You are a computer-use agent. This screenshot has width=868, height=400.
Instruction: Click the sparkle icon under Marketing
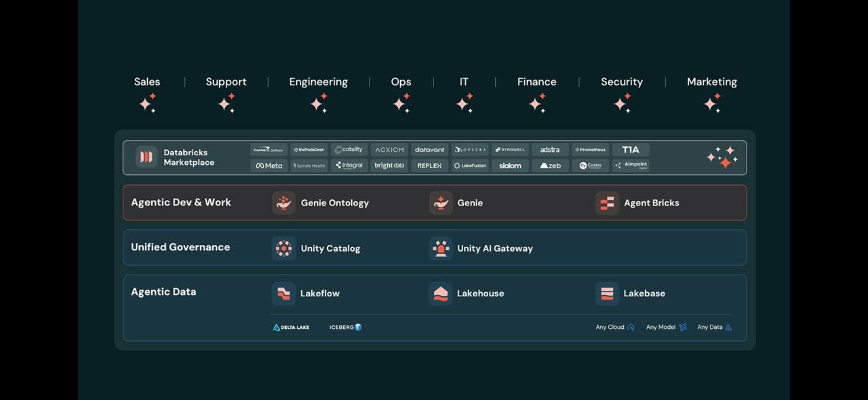click(712, 103)
